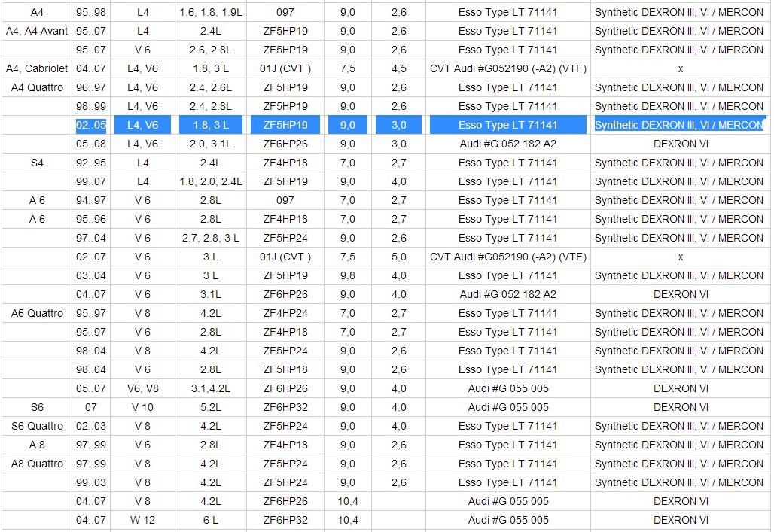Select the 5.2L displacement cell

(x=211, y=407)
